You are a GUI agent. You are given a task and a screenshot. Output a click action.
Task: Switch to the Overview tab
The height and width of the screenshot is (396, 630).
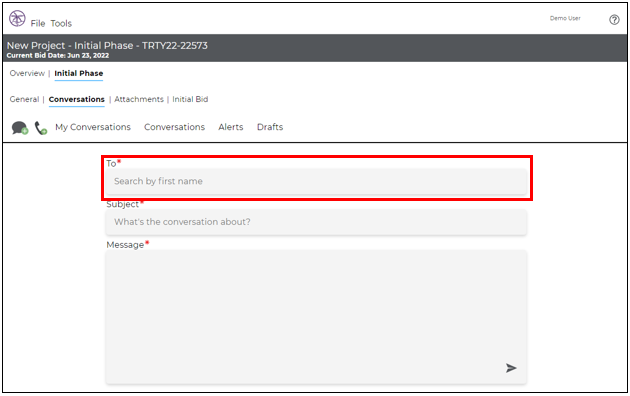point(27,73)
